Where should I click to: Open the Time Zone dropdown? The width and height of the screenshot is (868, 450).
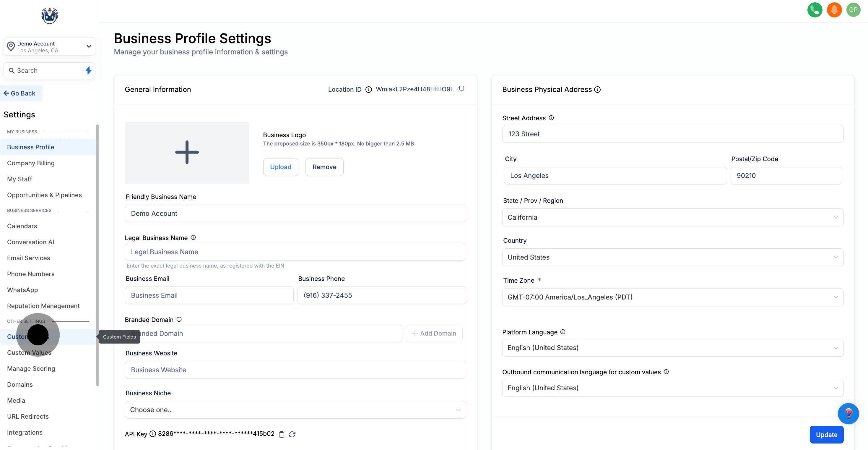[x=672, y=297]
